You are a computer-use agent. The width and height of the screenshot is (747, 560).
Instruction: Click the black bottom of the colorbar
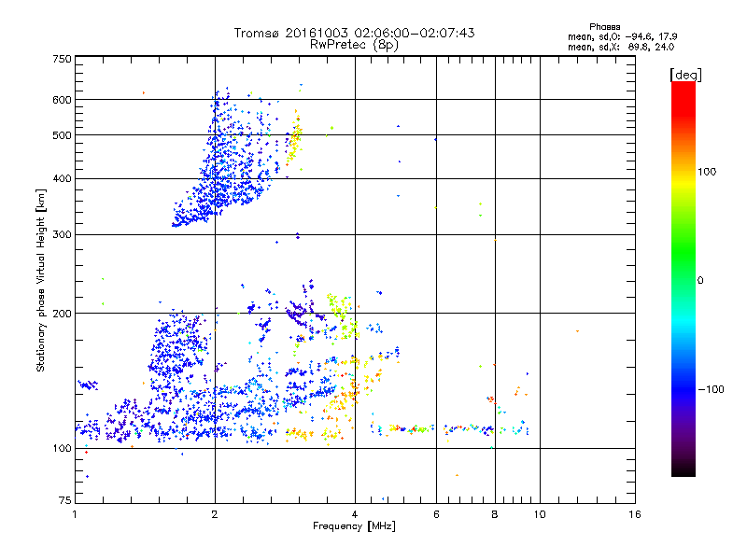click(x=684, y=469)
